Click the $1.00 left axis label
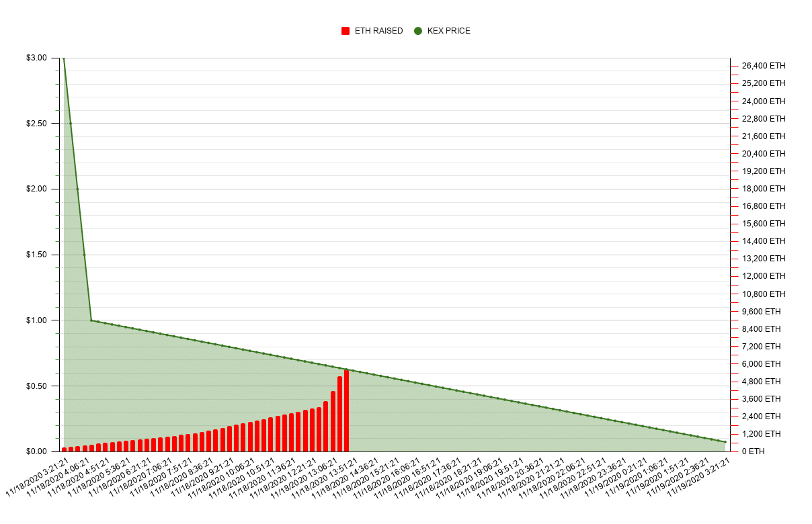 [x=36, y=320]
